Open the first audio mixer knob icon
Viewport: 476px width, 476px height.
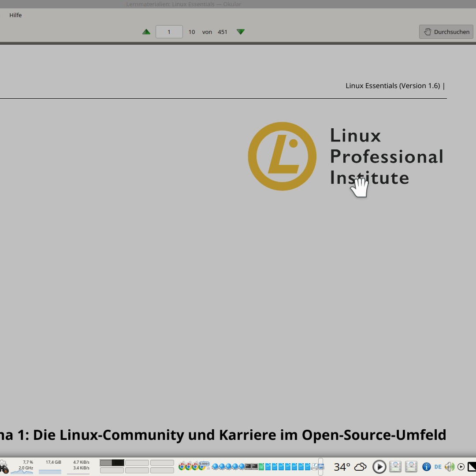(395, 467)
